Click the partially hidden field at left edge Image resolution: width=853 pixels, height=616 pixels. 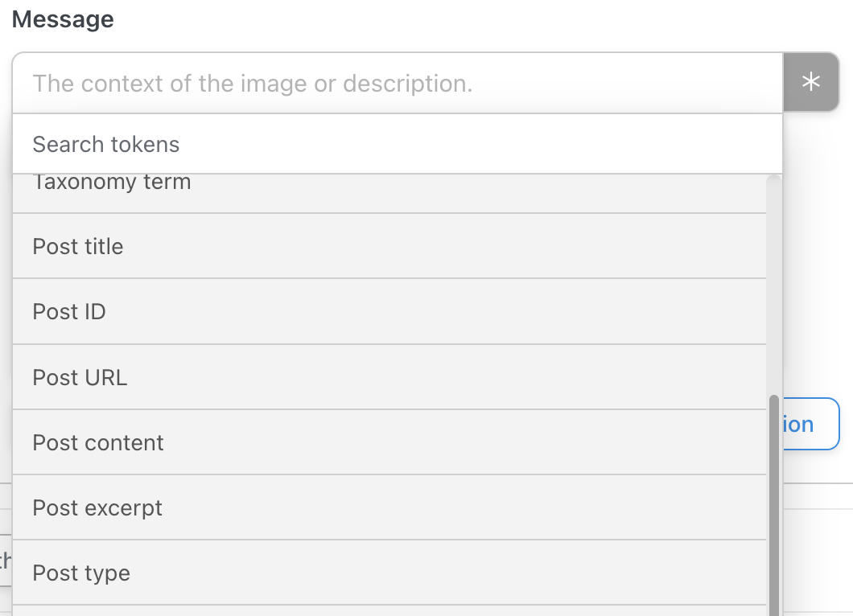click(6, 560)
